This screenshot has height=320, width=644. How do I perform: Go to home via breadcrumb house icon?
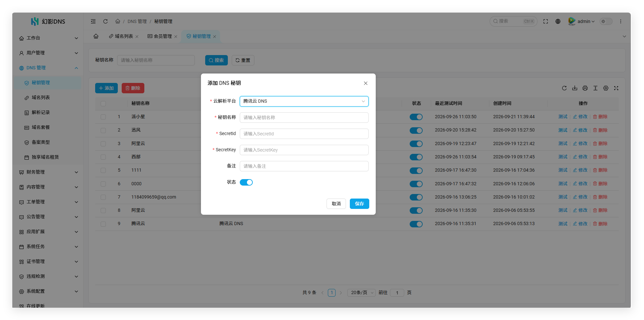coord(118,21)
